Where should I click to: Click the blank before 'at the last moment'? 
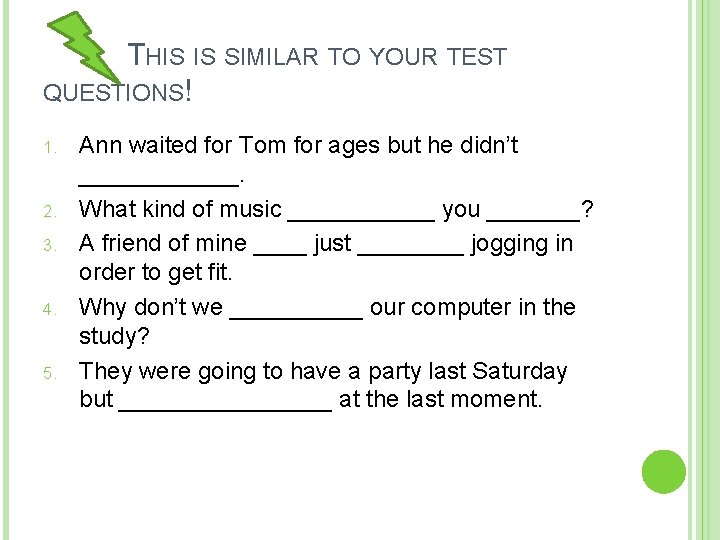[x=225, y=403]
